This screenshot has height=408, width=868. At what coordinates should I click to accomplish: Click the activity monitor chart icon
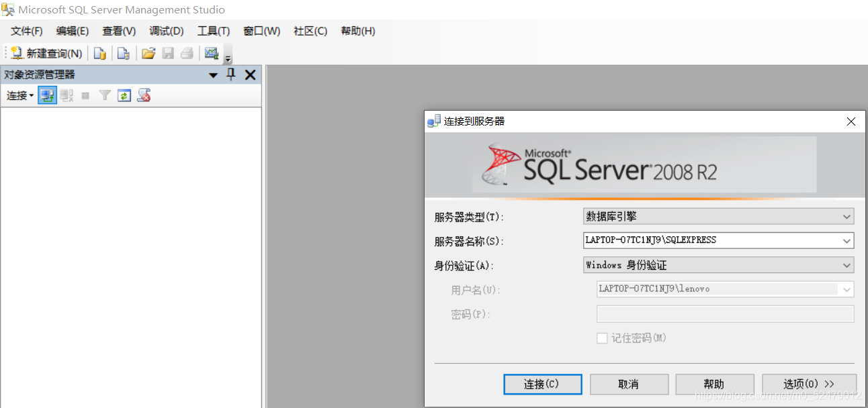(x=212, y=53)
